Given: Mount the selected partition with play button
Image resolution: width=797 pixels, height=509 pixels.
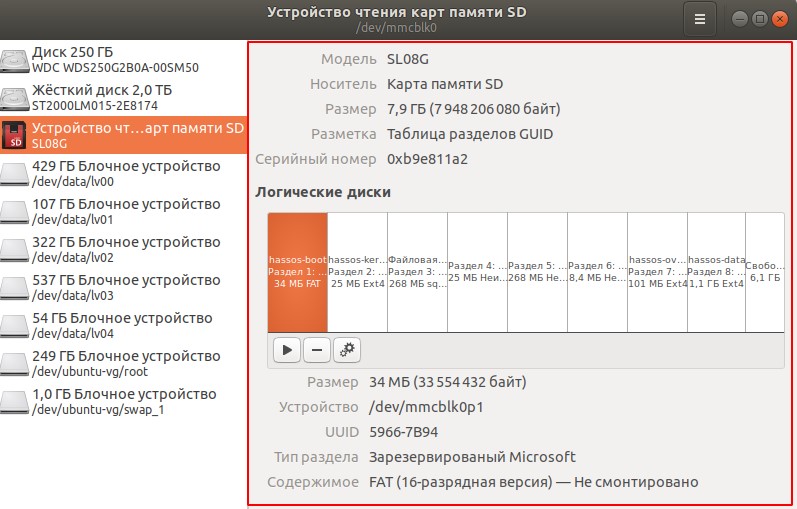Looking at the screenshot, I should click(287, 349).
